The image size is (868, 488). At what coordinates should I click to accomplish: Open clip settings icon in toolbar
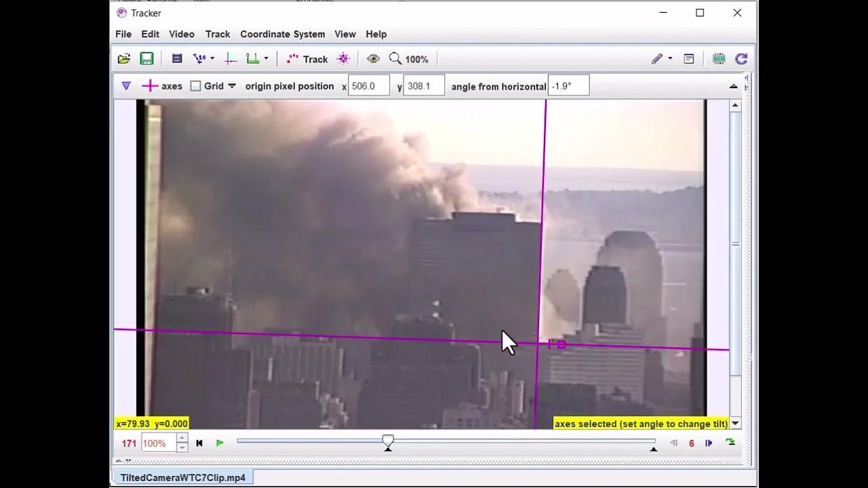tap(177, 59)
